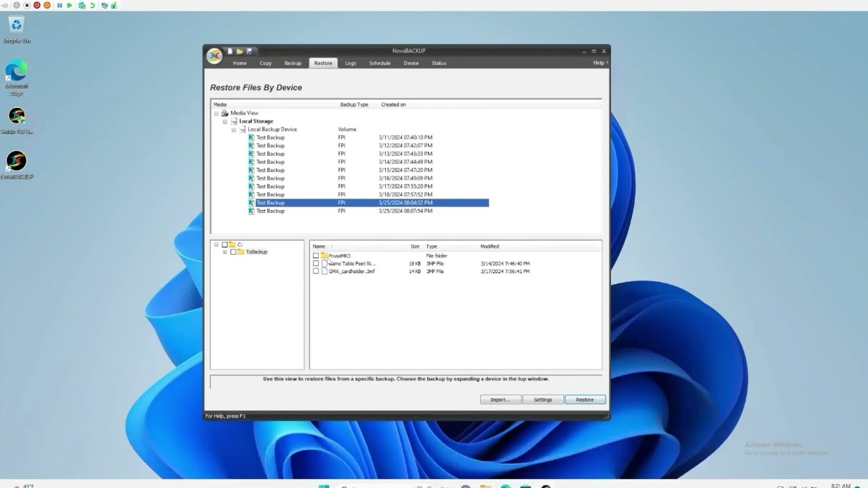This screenshot has width=868, height=488.
Task: Collapse the Local Backup Device node
Action: click(233, 129)
